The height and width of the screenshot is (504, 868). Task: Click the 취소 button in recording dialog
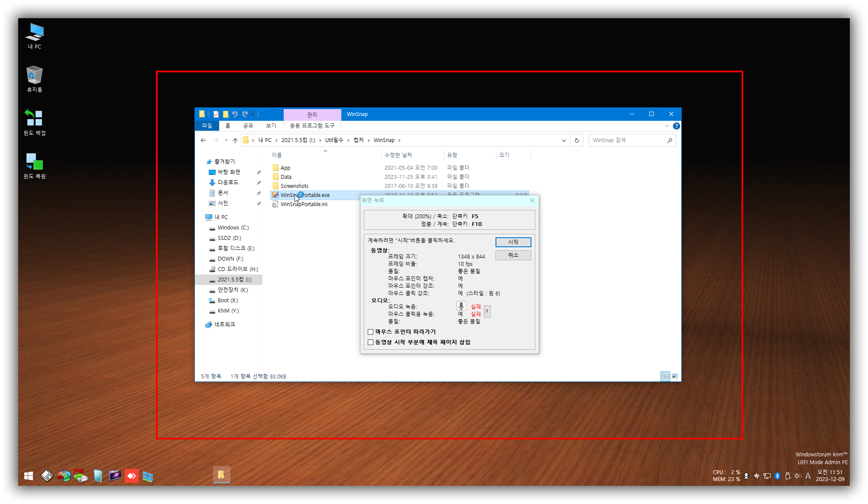513,255
